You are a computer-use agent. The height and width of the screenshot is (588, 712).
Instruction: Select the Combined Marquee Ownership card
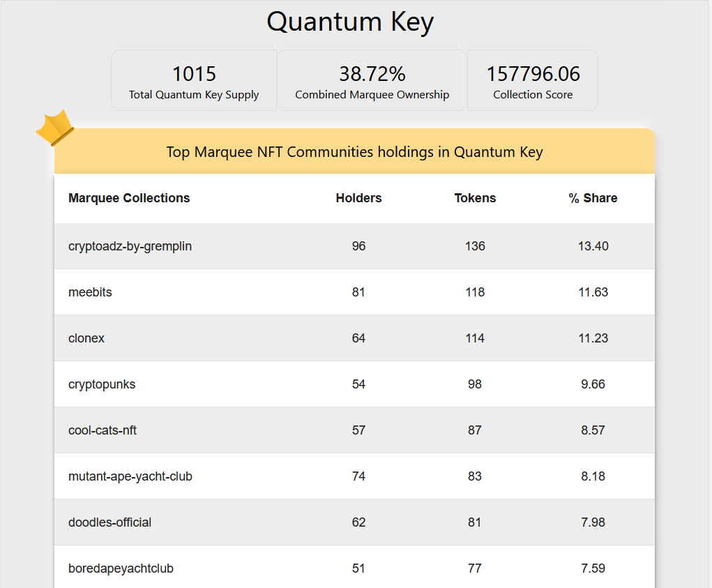pos(372,80)
